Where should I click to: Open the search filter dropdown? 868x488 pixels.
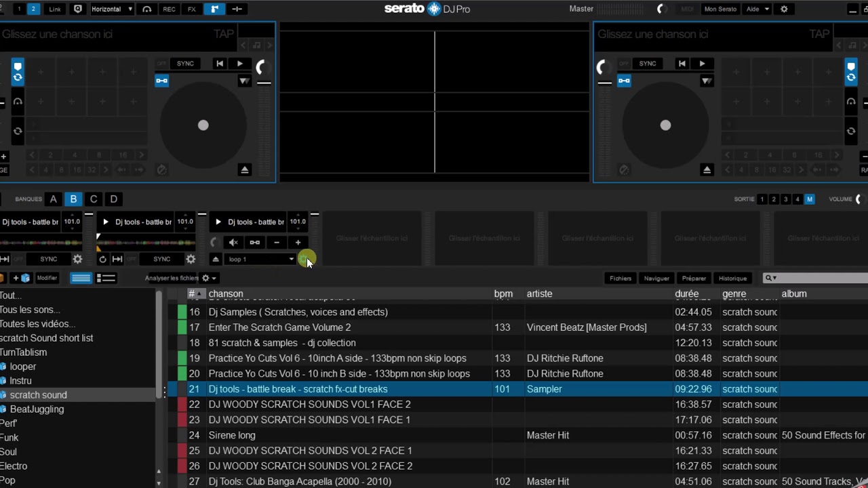tap(770, 278)
